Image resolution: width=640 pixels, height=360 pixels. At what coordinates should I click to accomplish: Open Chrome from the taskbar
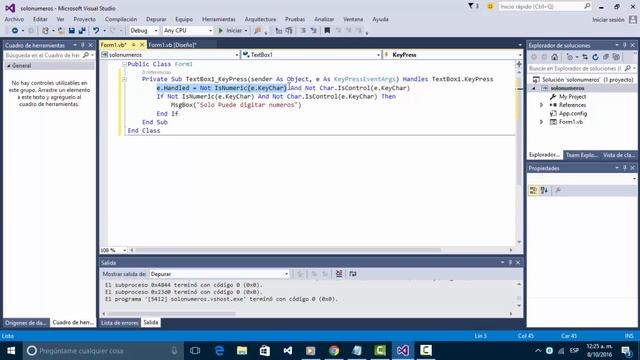tap(334, 351)
